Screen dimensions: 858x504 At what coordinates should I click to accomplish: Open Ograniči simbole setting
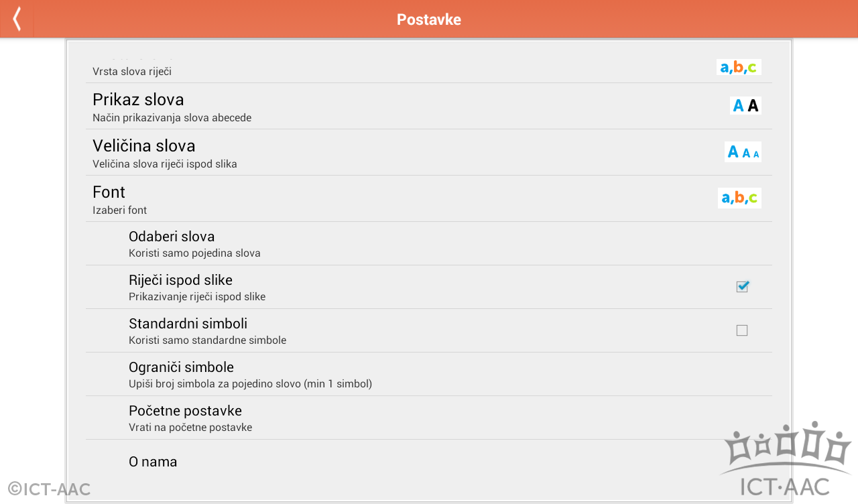429,375
